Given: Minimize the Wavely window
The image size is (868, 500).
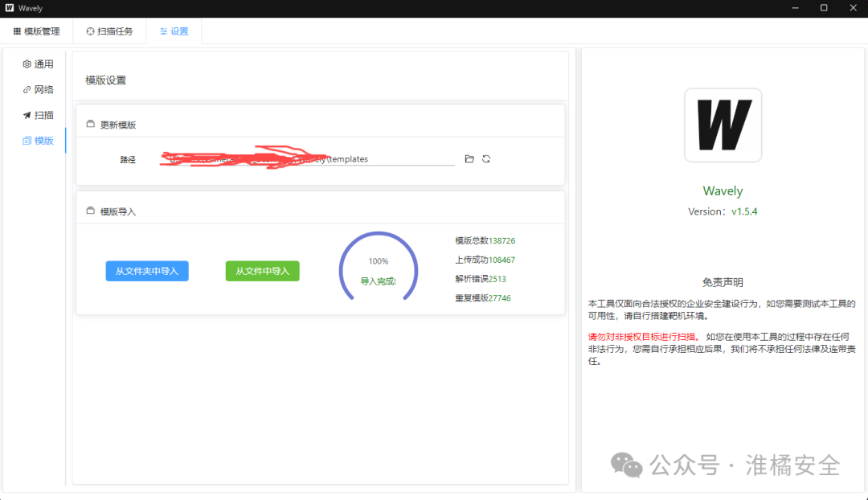Looking at the screenshot, I should [x=796, y=8].
